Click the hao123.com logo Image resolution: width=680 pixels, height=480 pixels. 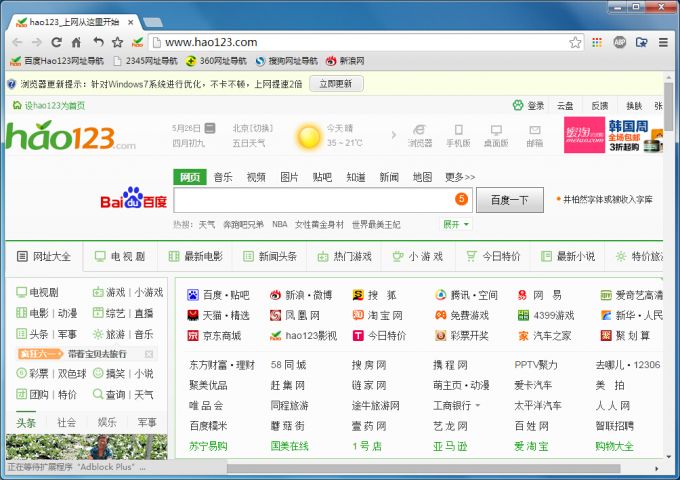(70, 136)
